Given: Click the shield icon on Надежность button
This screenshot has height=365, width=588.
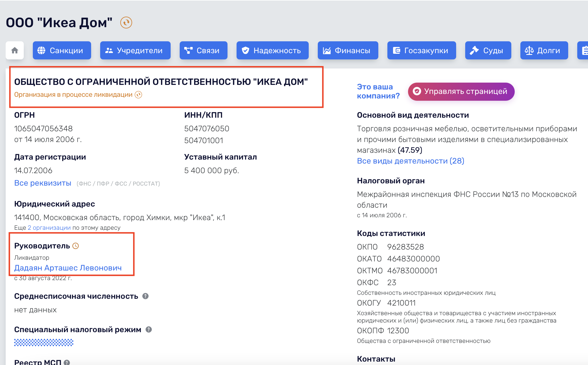Looking at the screenshot, I should [245, 50].
